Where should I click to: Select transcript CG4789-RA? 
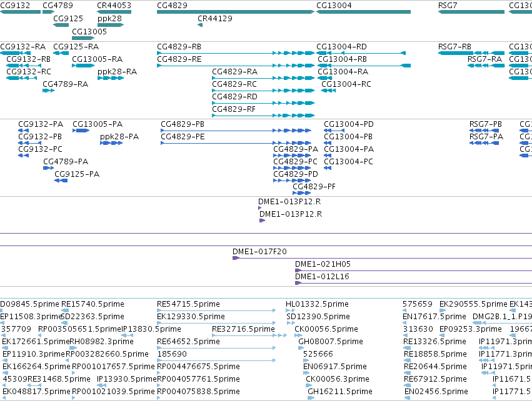[66, 84]
